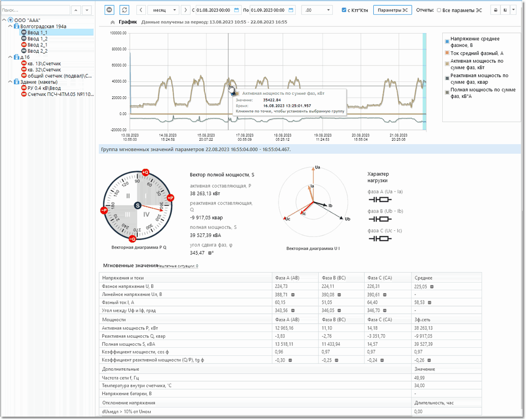
Task: Click chart icon next to angle 346,70
Action: (385, 310)
